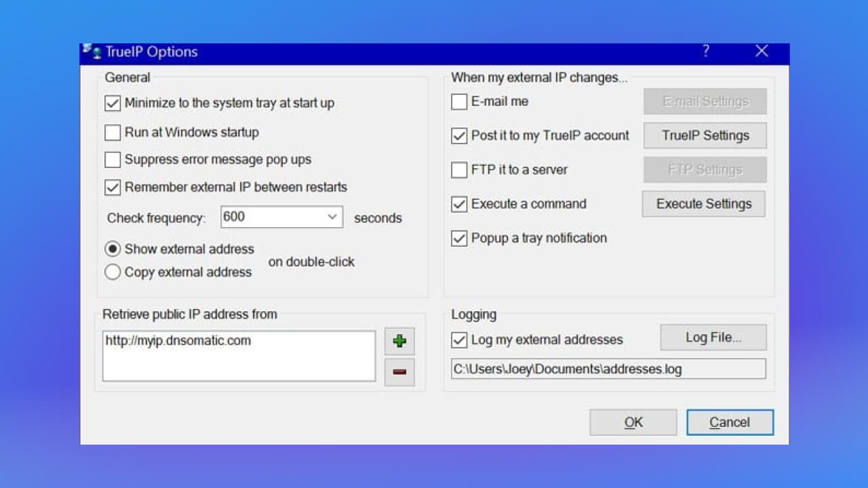Enable FTP it to a server
Viewport: 868px width, 488px height.
coord(459,170)
